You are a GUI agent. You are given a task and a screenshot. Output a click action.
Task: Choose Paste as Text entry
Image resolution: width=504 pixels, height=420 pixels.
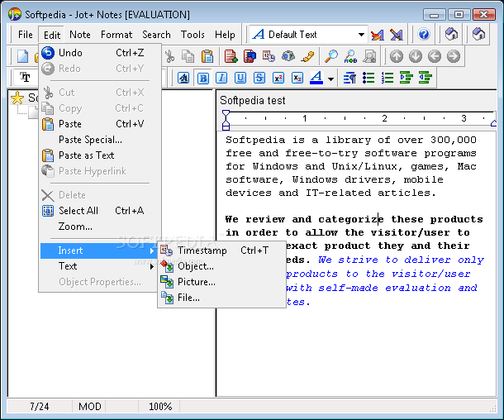pos(100,155)
